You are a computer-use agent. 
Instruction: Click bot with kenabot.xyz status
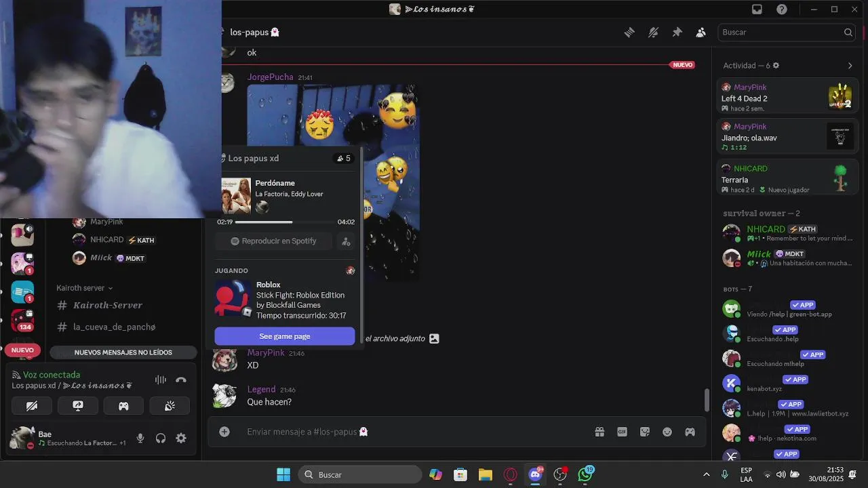[787, 384]
